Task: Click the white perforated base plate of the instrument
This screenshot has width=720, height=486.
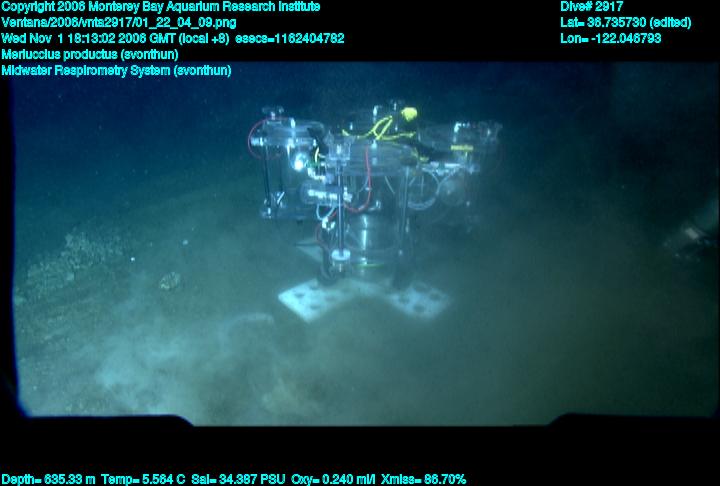Action: 365,300
